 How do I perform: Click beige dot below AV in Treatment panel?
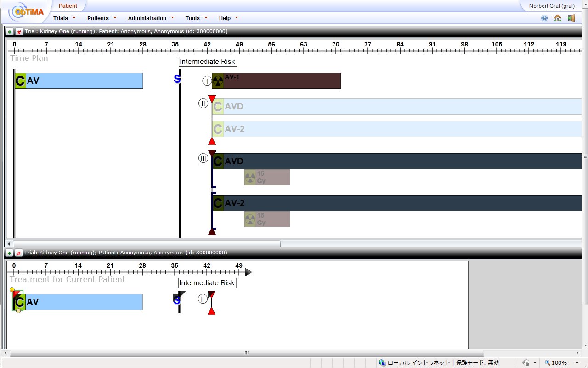pos(18,311)
